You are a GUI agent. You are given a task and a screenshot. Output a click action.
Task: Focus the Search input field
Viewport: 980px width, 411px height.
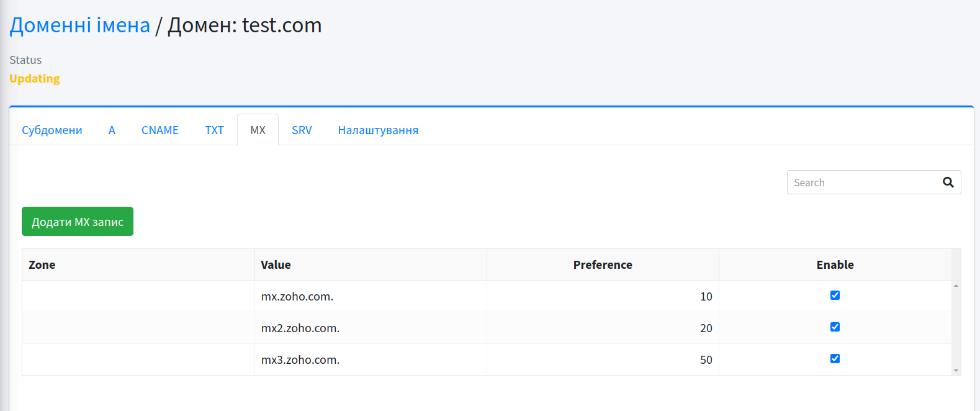pyautogui.click(x=863, y=183)
